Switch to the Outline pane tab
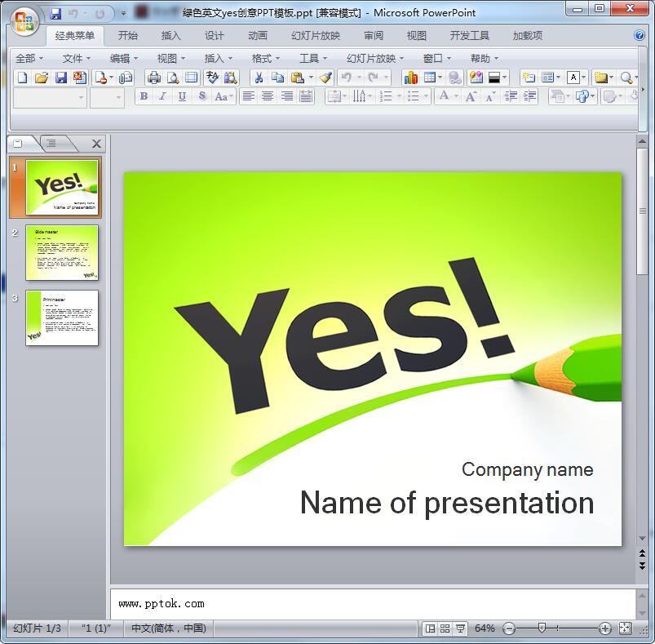The width and height of the screenshot is (655, 644). coord(52,144)
